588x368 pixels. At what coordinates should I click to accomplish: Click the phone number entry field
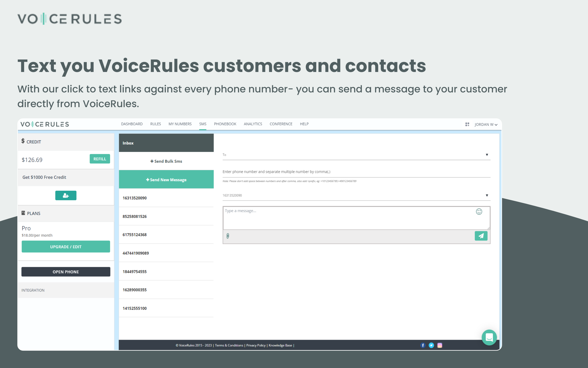[356, 172]
